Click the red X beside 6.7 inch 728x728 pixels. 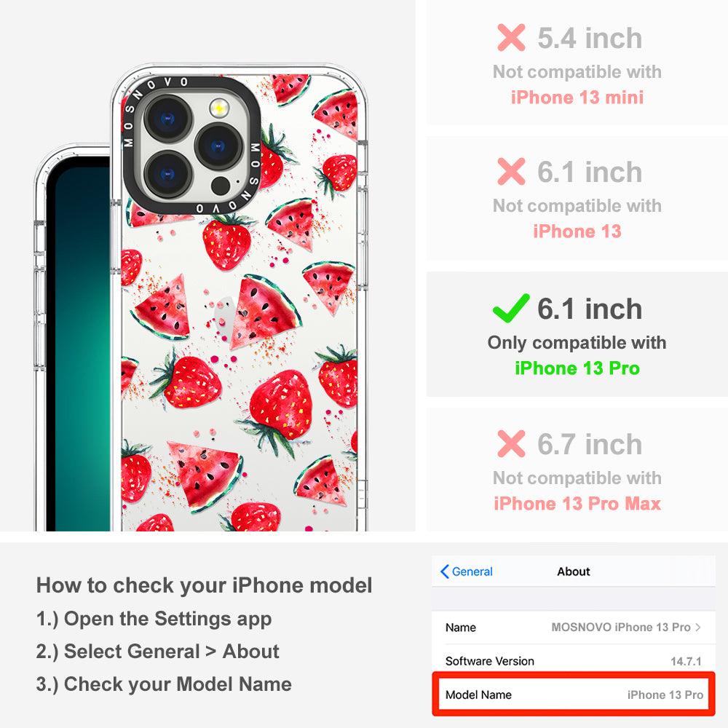click(x=511, y=443)
